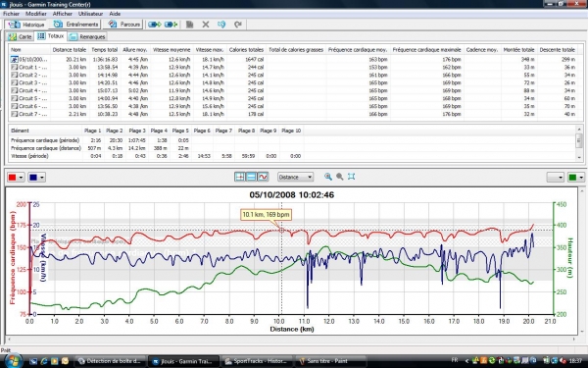
Task: Click the delete X toolbar icon
Action: click(x=206, y=25)
